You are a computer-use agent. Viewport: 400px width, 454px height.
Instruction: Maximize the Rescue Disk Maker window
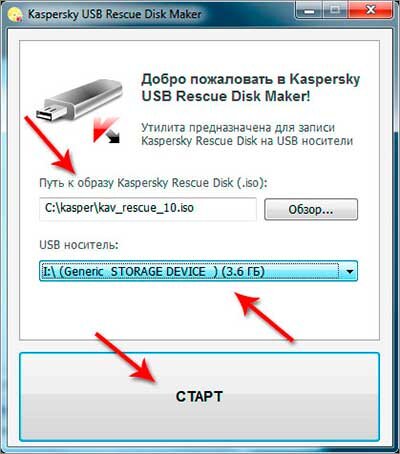coord(335,11)
